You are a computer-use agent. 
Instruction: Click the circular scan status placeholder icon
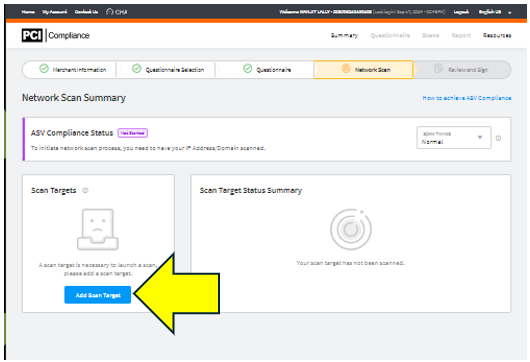pos(351,229)
